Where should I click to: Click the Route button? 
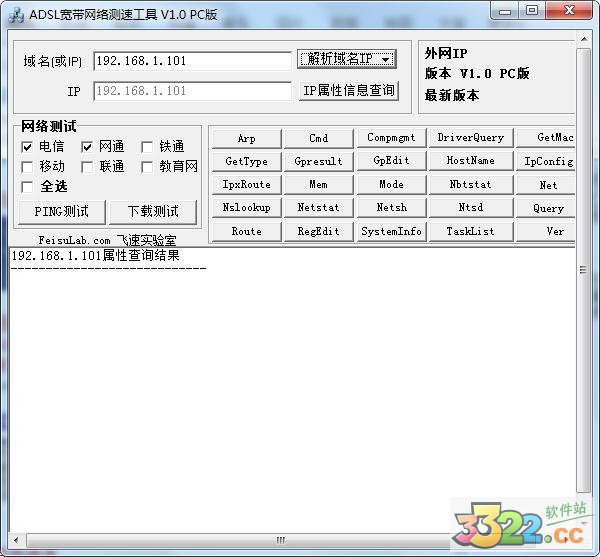coord(246,231)
